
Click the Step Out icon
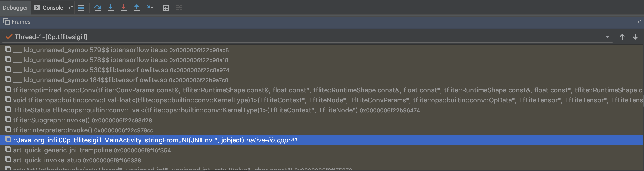coord(137,8)
